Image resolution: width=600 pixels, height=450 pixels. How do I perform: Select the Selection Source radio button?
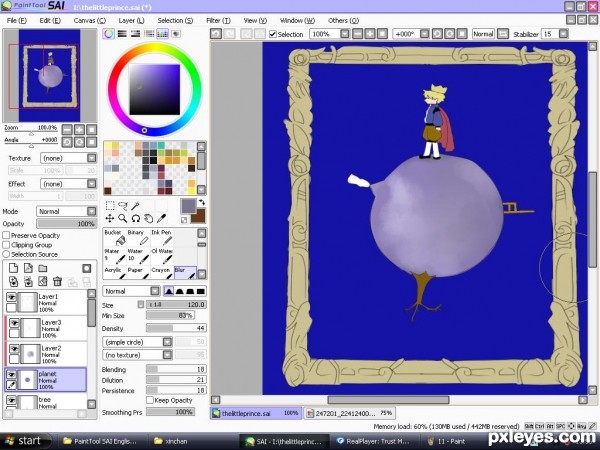6,254
